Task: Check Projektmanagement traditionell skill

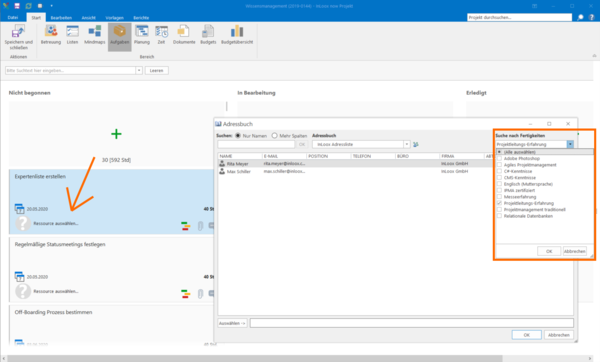Action: (499, 210)
